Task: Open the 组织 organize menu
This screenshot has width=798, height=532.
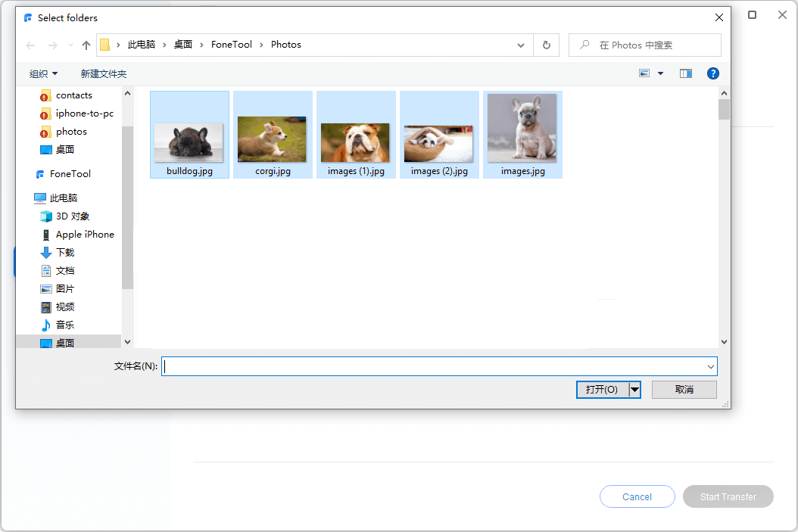Action: [43, 73]
